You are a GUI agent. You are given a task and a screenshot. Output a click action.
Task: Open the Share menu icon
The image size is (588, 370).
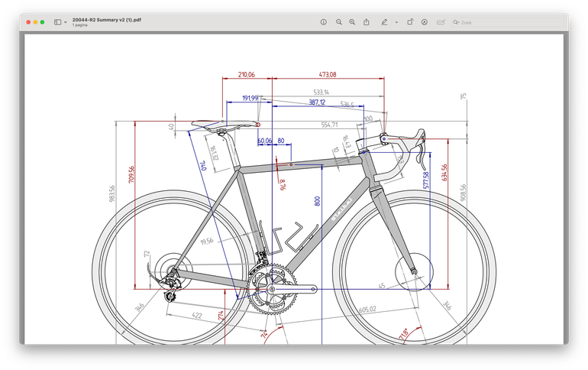click(366, 22)
